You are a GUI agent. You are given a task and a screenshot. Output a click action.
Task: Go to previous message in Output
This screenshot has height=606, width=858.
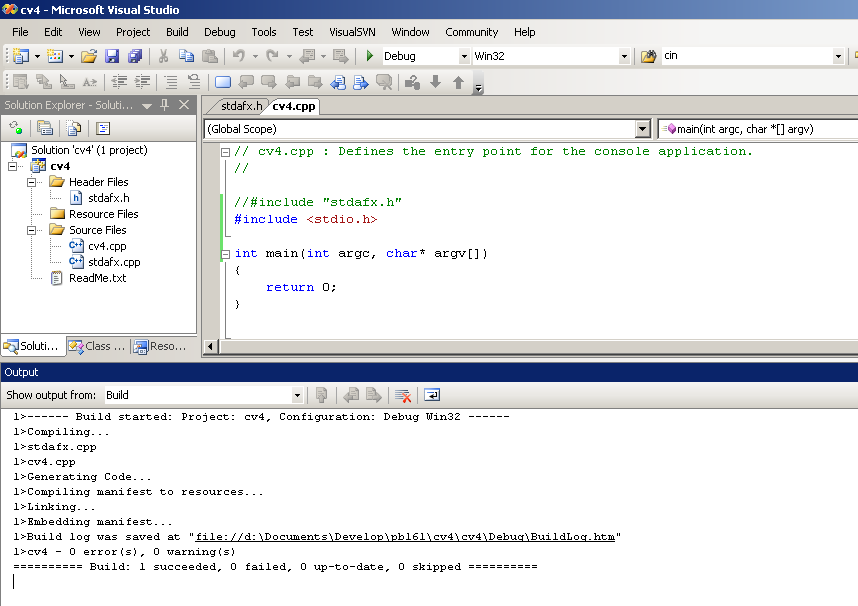pos(351,395)
